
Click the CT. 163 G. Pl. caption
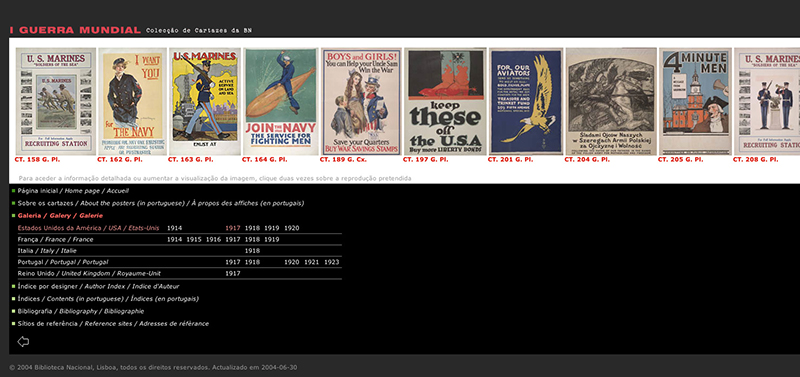pos(190,160)
